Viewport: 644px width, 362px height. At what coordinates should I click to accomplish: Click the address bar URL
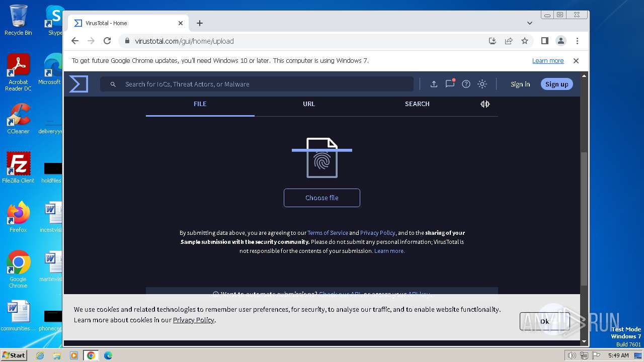[184, 41]
